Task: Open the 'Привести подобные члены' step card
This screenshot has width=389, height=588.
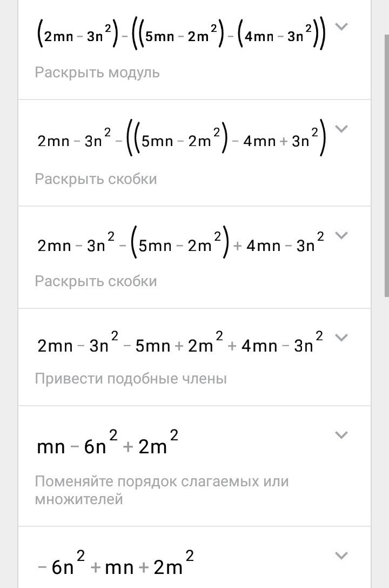Action: 194,357
